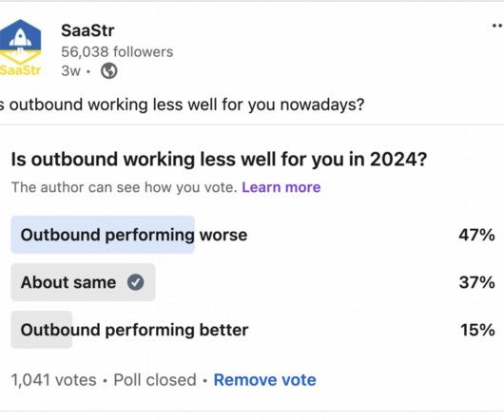Open the three-dot post options menu
The width and height of the screenshot is (504, 420).
pos(497,26)
